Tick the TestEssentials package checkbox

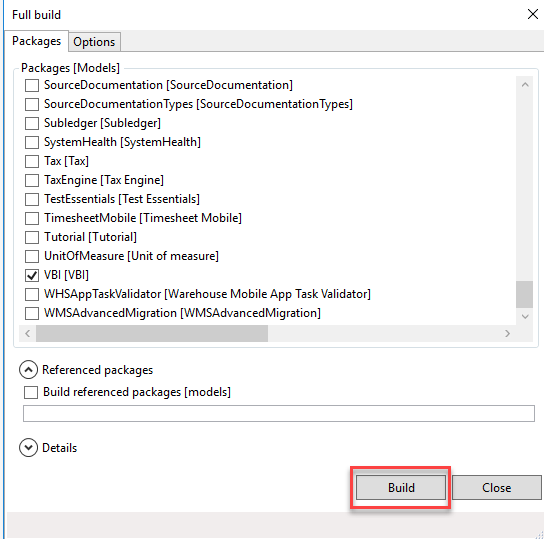(x=32, y=199)
